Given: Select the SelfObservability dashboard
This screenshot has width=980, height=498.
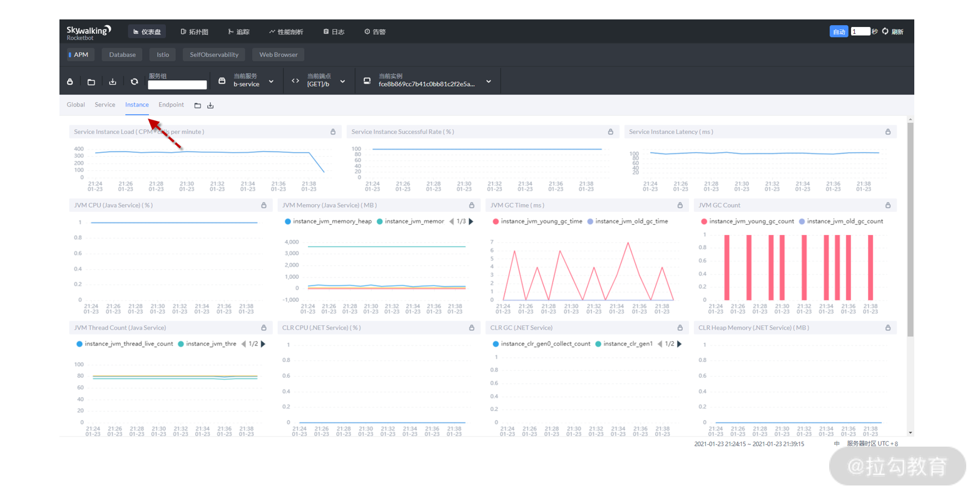Looking at the screenshot, I should pyautogui.click(x=214, y=54).
